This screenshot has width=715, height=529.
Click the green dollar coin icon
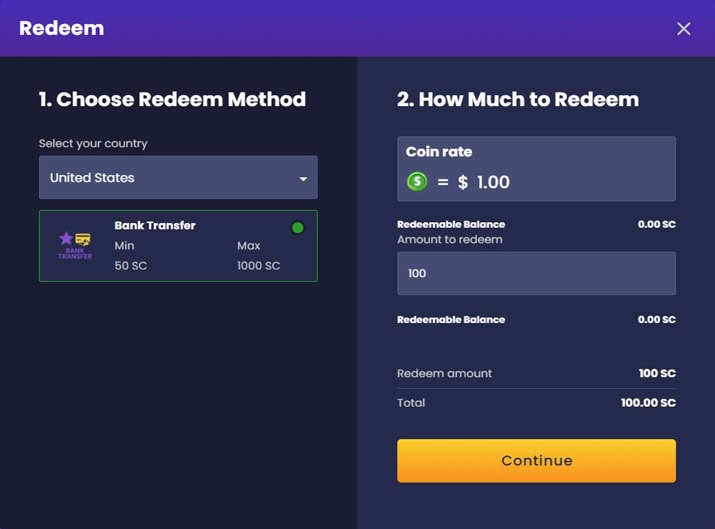(417, 182)
